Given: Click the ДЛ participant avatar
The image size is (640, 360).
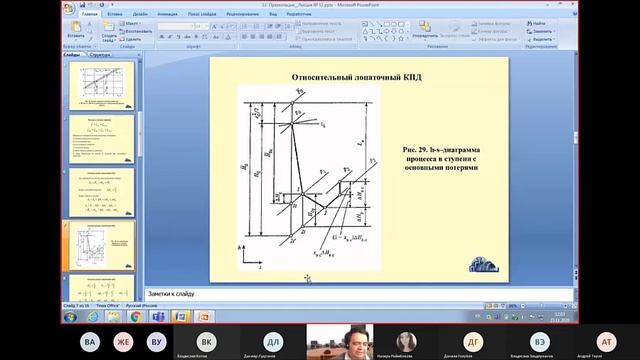Looking at the screenshot, I should coord(273,342).
